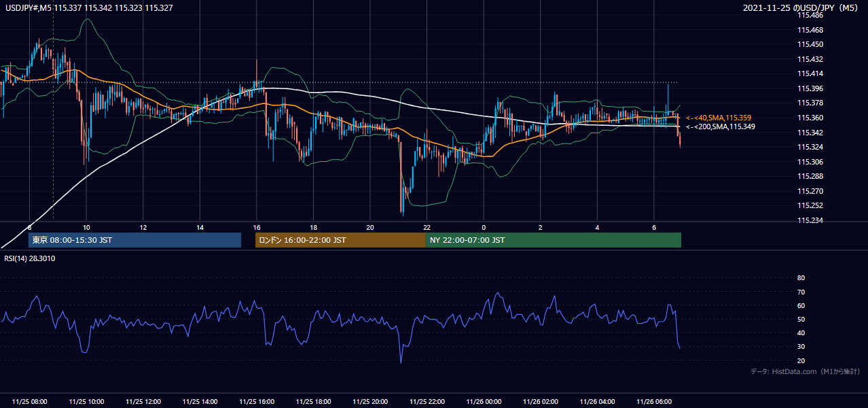Click the 115.252 price axis label

tap(810, 205)
